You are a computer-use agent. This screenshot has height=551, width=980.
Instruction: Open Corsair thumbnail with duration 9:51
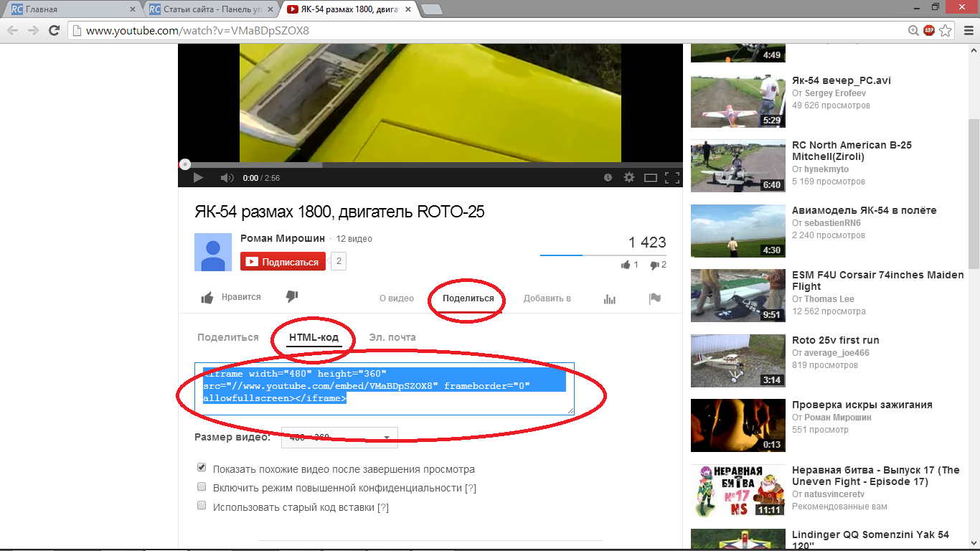click(738, 296)
